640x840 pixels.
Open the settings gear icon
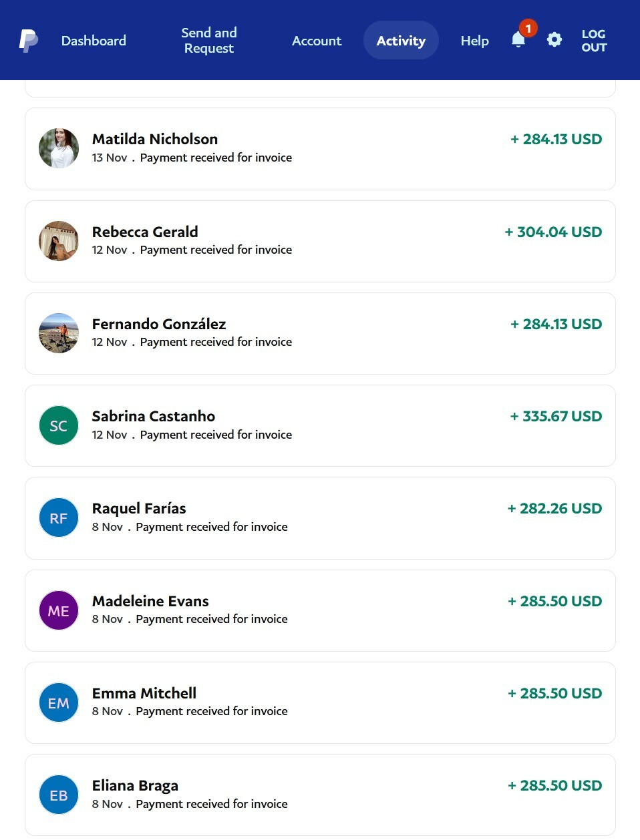tap(554, 40)
